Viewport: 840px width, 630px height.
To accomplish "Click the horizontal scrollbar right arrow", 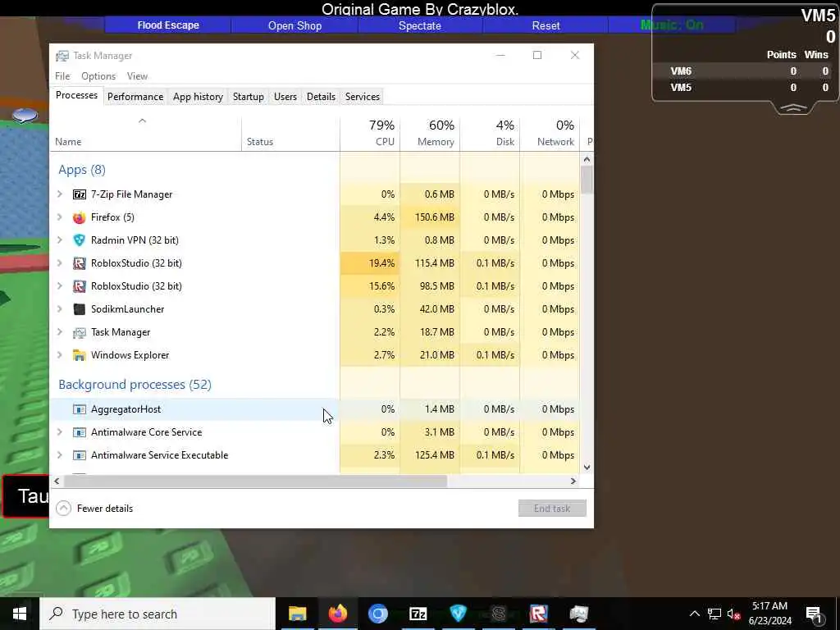I will pyautogui.click(x=573, y=481).
